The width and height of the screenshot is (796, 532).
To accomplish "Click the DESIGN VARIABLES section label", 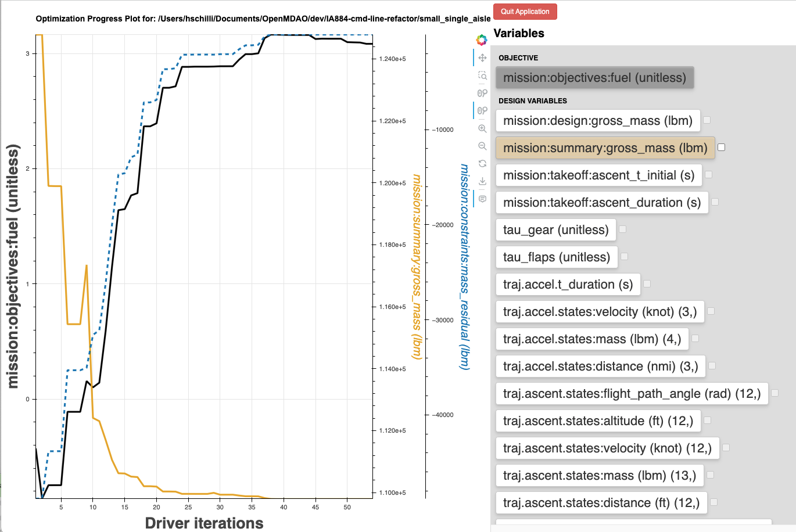I will point(533,101).
